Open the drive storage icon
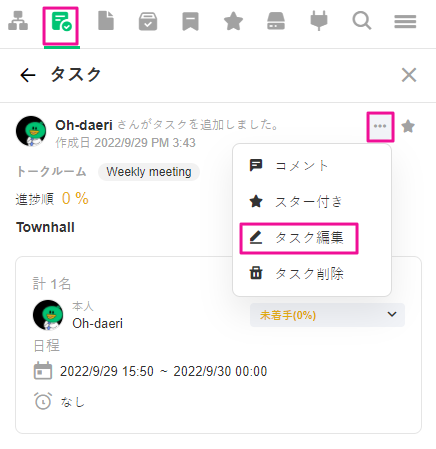Image resolution: width=436 pixels, height=449 pixels. [276, 21]
